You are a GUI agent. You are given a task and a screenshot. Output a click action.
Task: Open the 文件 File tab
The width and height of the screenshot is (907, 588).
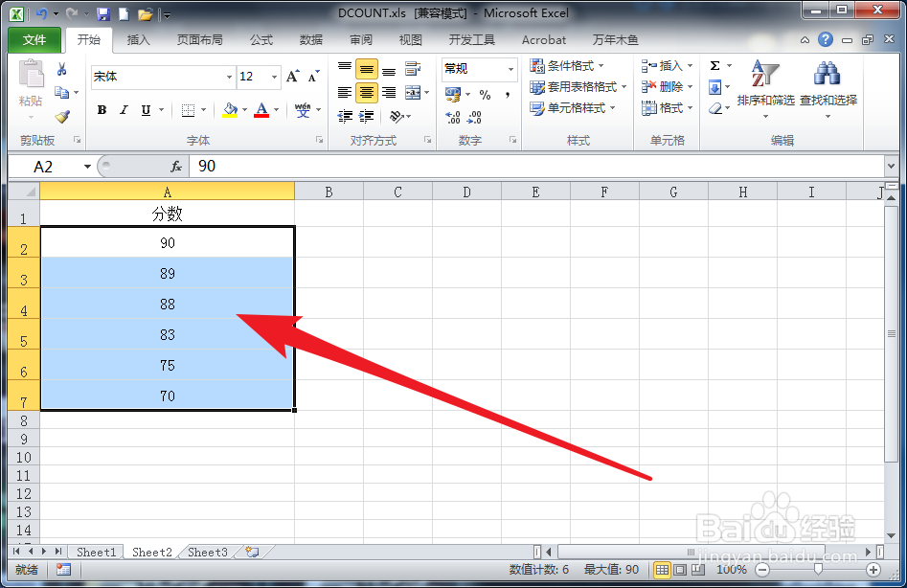[34, 40]
